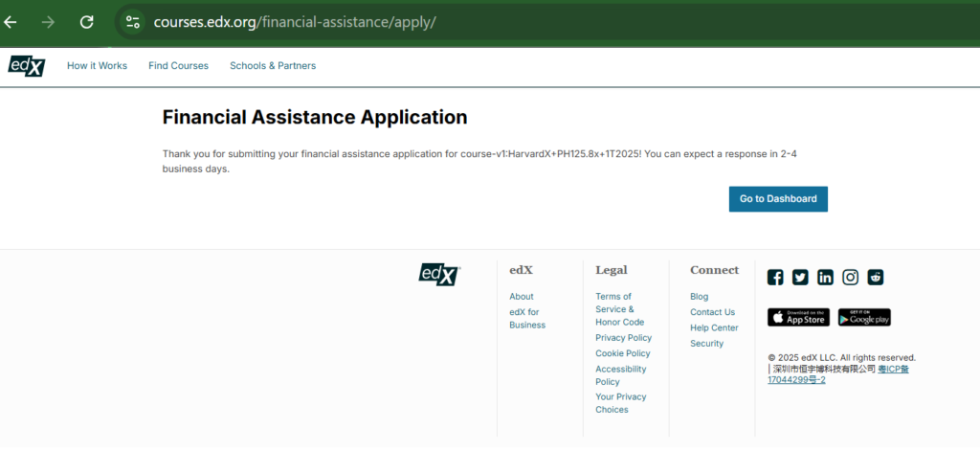This screenshot has width=980, height=473.
Task: Reload the page with the refresh icon
Action: [x=87, y=23]
